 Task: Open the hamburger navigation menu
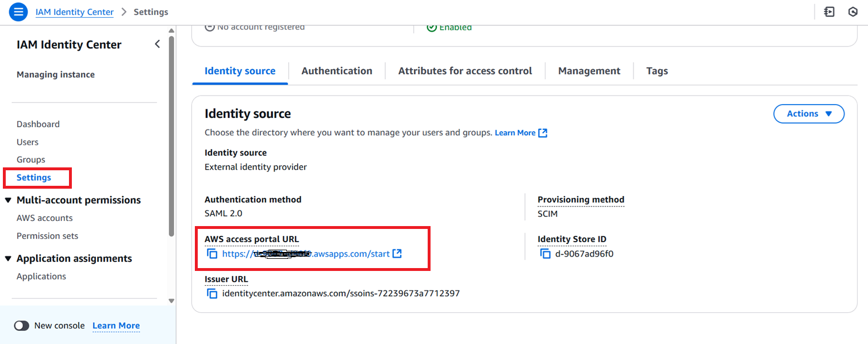[17, 12]
